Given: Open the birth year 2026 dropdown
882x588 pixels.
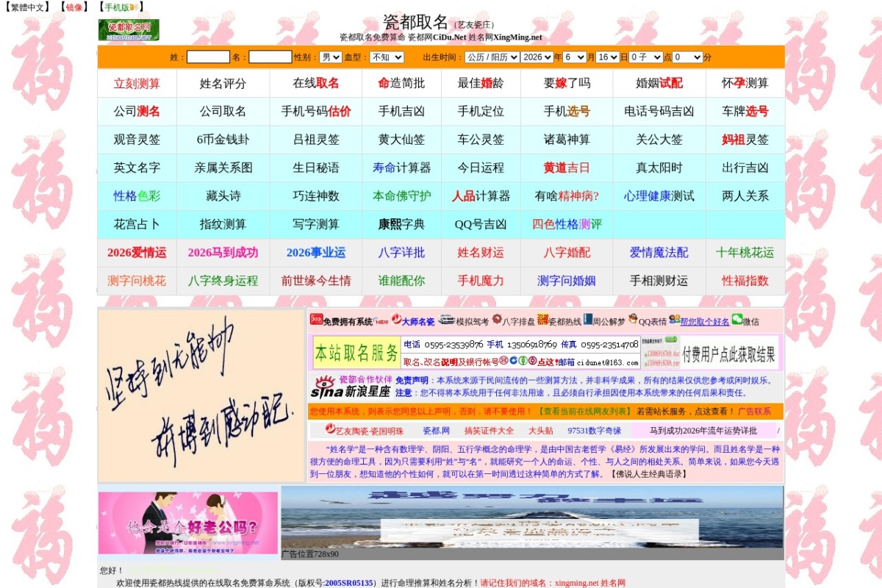Looking at the screenshot, I should click(537, 57).
